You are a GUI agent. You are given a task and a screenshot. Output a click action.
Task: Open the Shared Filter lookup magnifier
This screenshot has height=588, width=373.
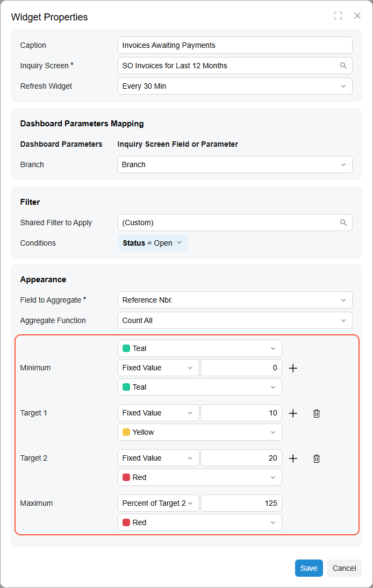[343, 223]
